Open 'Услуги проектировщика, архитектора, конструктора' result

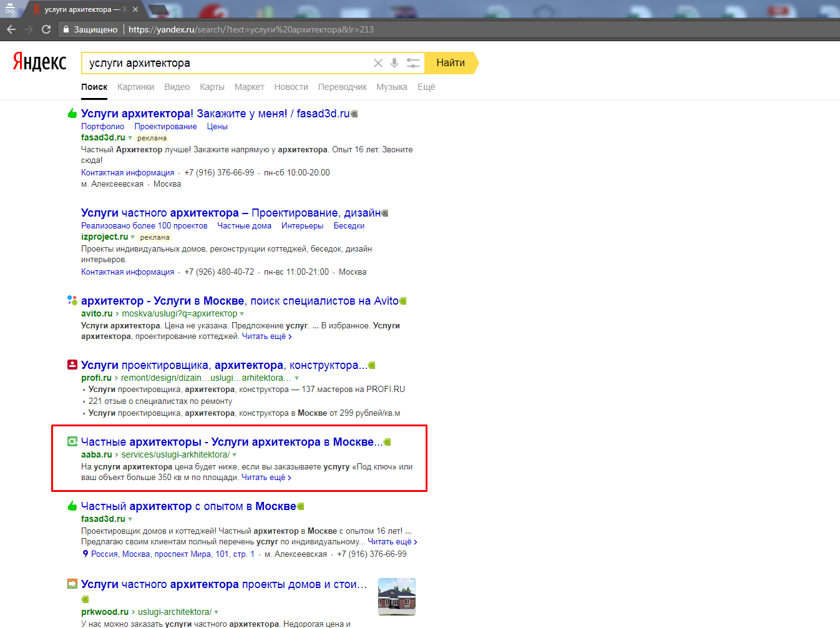224,365
